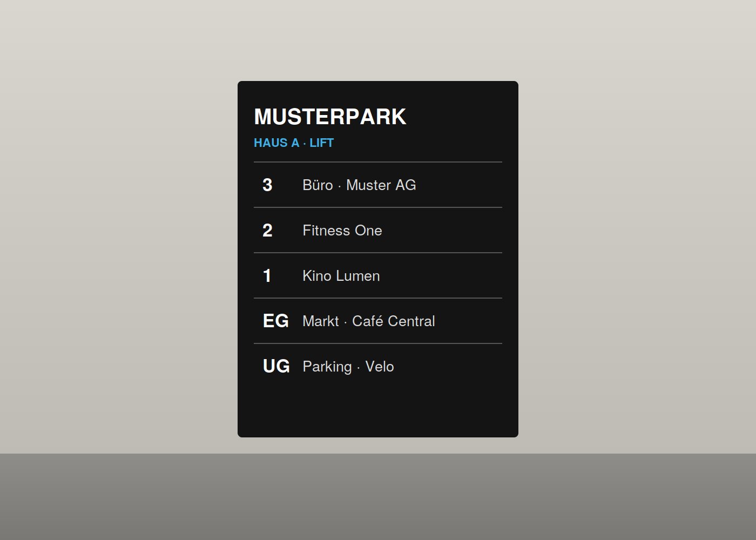Click the grey floor strip below the sign
This screenshot has height=540, width=756.
click(x=378, y=497)
